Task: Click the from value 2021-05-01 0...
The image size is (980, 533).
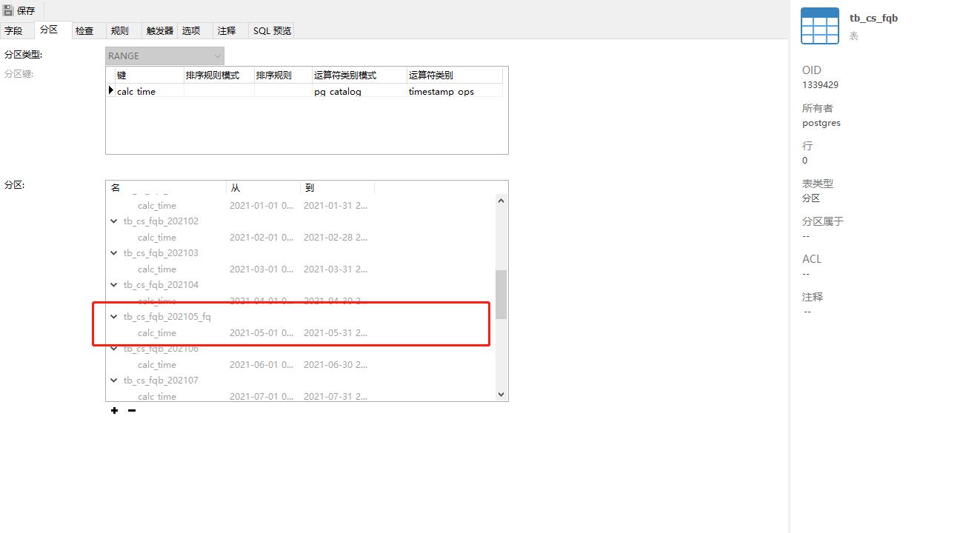Action: click(x=261, y=333)
